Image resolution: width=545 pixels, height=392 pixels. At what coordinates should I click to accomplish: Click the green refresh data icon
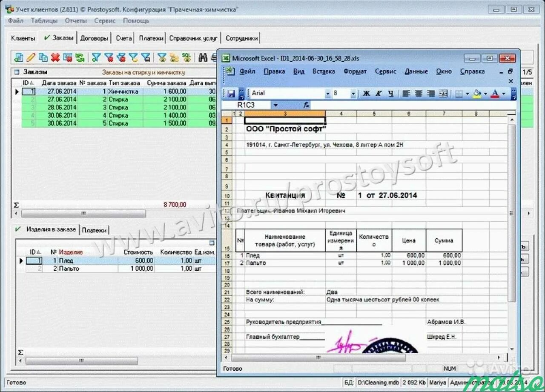click(x=80, y=57)
